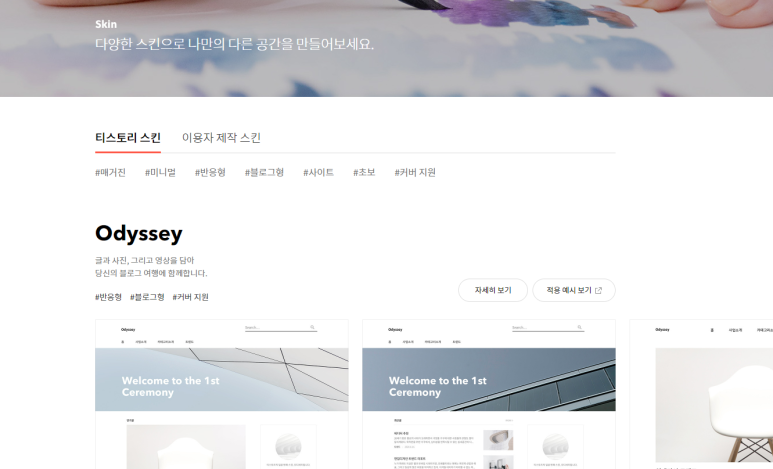Select the #커버 지원 filter in tag row
Image resolution: width=773 pixels, height=469 pixels.
click(x=415, y=172)
